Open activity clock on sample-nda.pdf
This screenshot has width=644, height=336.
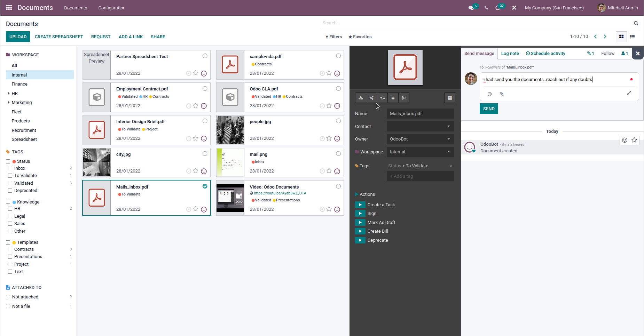point(322,73)
